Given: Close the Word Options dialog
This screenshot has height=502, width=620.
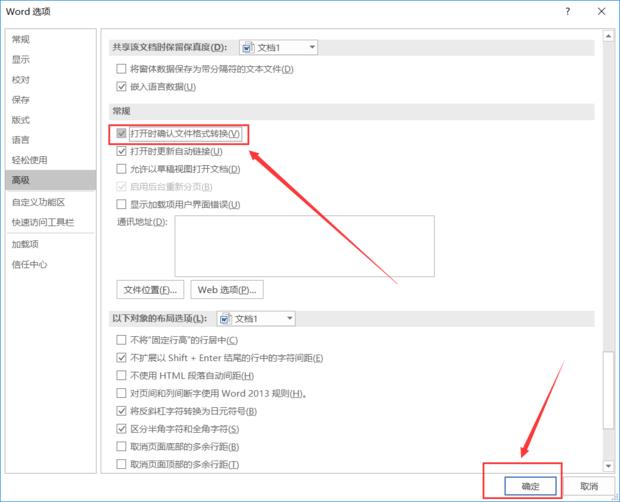Looking at the screenshot, I should [x=601, y=11].
